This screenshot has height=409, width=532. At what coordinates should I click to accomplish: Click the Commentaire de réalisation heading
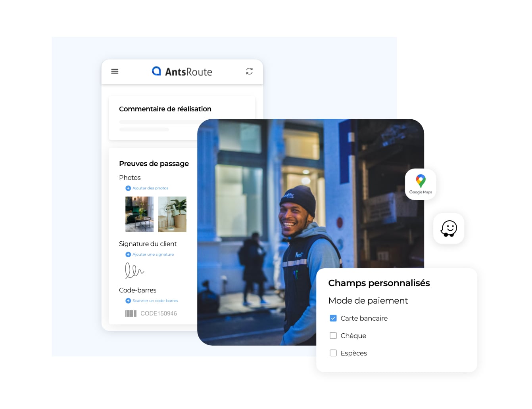(165, 109)
